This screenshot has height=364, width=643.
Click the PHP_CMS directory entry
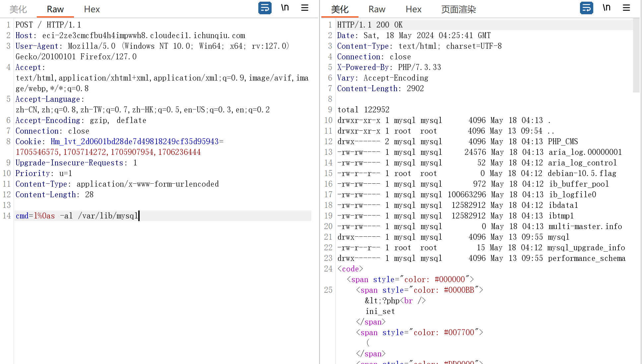563,142
